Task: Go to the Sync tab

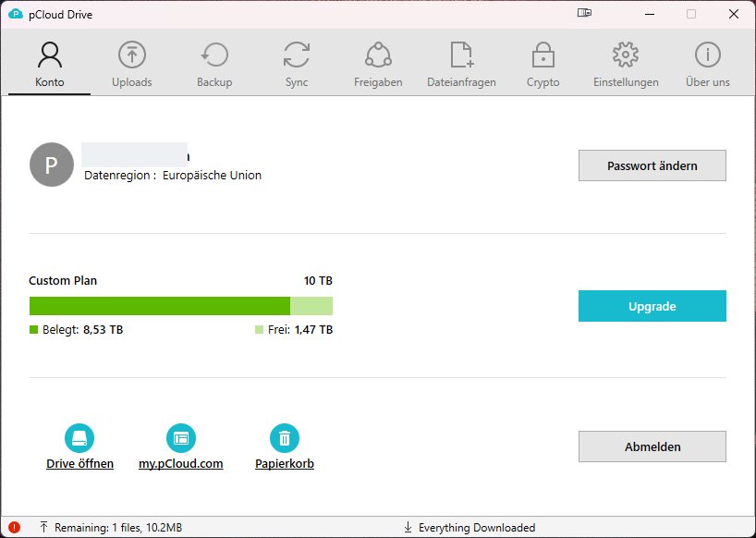Action: pos(297,65)
